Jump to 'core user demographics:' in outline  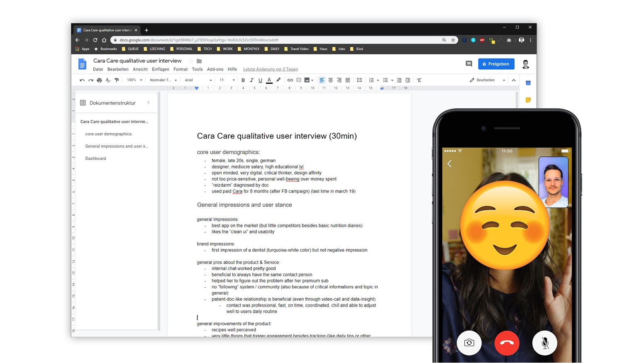[x=109, y=134]
